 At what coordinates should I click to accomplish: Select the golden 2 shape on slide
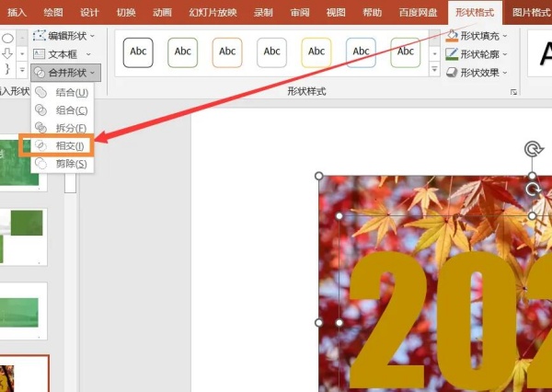click(387, 319)
